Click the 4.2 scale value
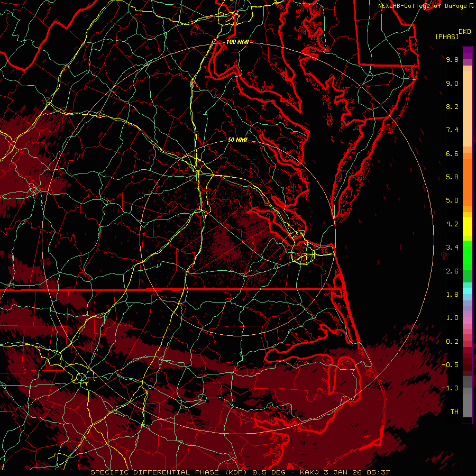 (x=452, y=224)
